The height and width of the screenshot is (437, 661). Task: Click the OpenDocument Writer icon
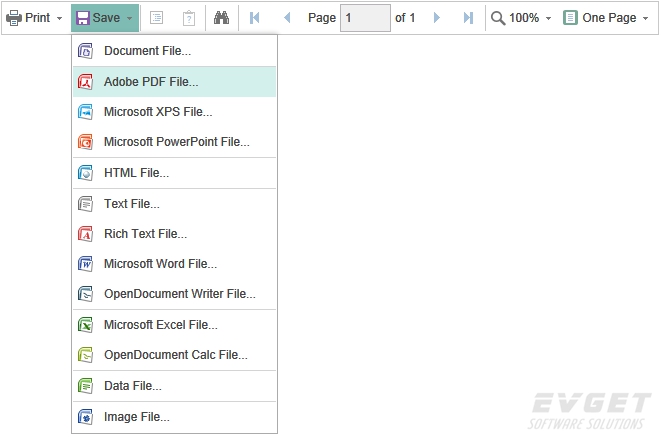pyautogui.click(x=86, y=294)
